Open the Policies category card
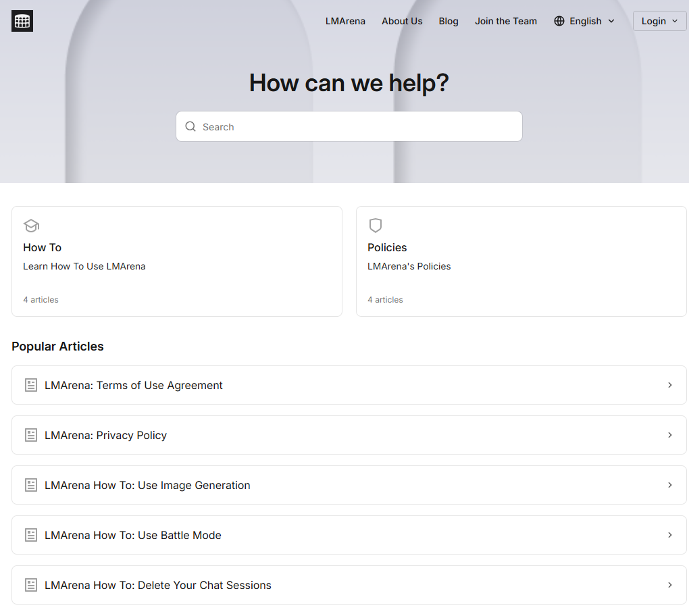Viewport: 689px width, 616px height. tap(521, 261)
